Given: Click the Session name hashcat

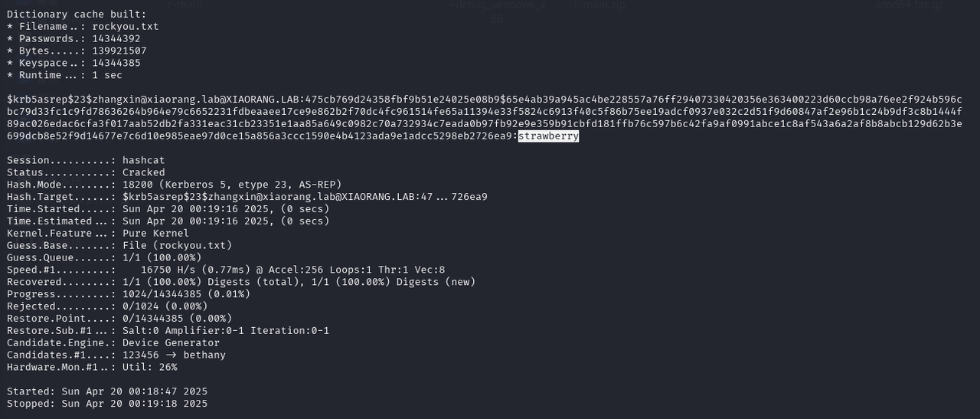Looking at the screenshot, I should coord(143,160).
